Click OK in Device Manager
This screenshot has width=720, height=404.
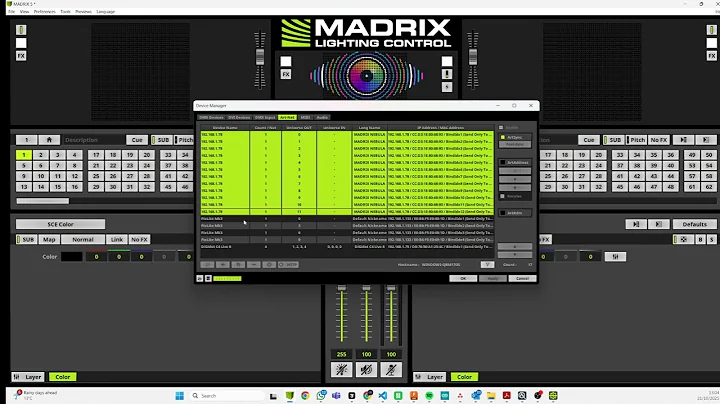click(x=463, y=278)
